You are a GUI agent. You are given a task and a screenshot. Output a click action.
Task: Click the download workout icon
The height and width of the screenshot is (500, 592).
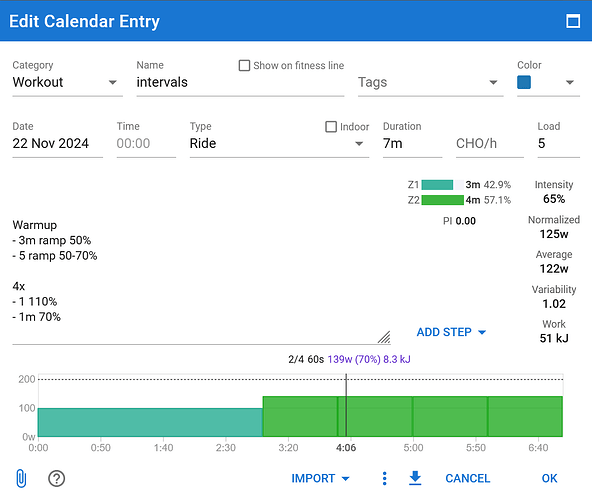(415, 478)
